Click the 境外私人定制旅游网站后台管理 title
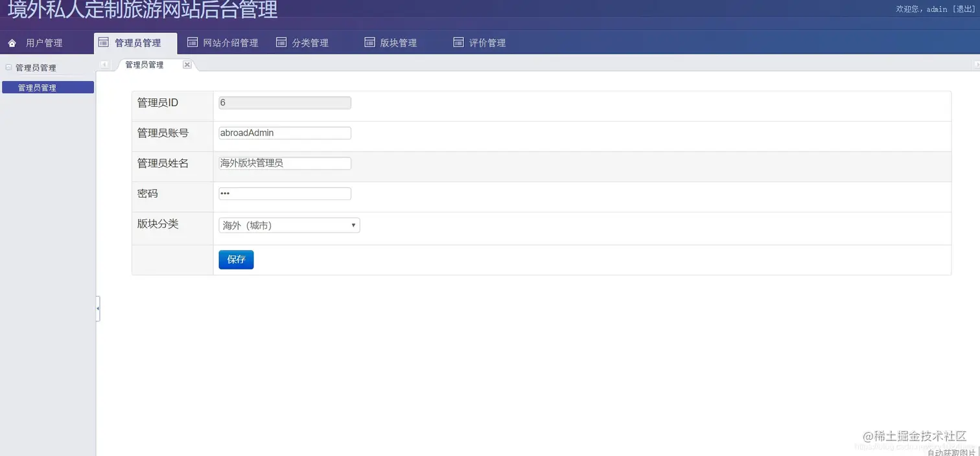The height and width of the screenshot is (456, 980). pyautogui.click(x=143, y=10)
